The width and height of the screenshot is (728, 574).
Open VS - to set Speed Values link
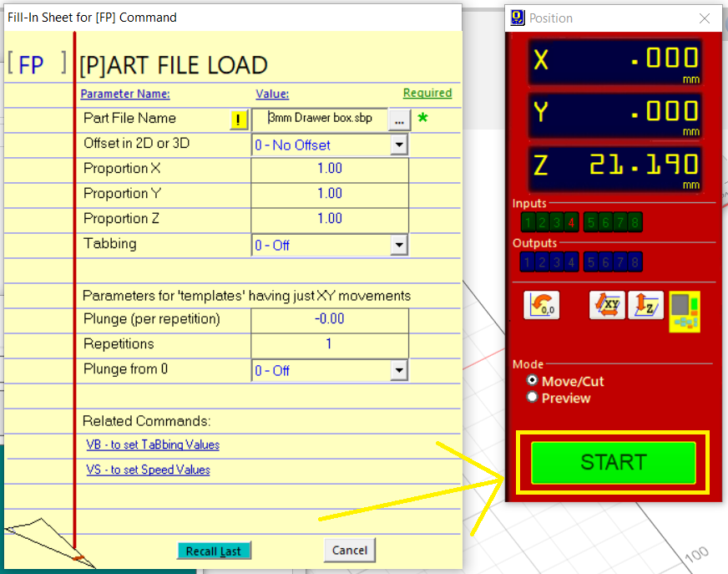point(148,470)
